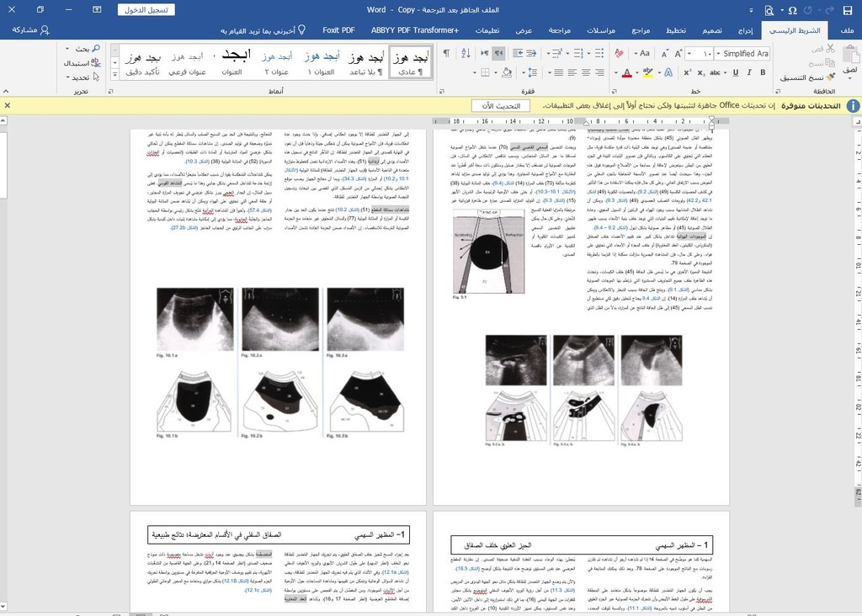Toggle left-to-right text direction
862x616 pixels.
485,53
